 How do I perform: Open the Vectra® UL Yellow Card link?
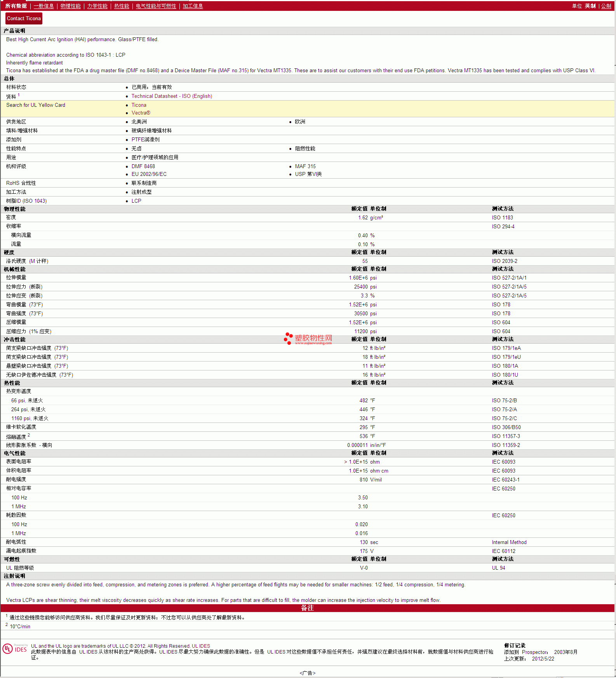tap(141, 113)
